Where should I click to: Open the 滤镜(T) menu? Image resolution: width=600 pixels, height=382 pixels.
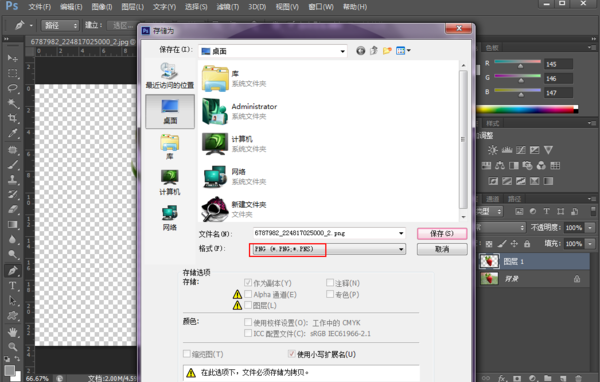coord(228,7)
